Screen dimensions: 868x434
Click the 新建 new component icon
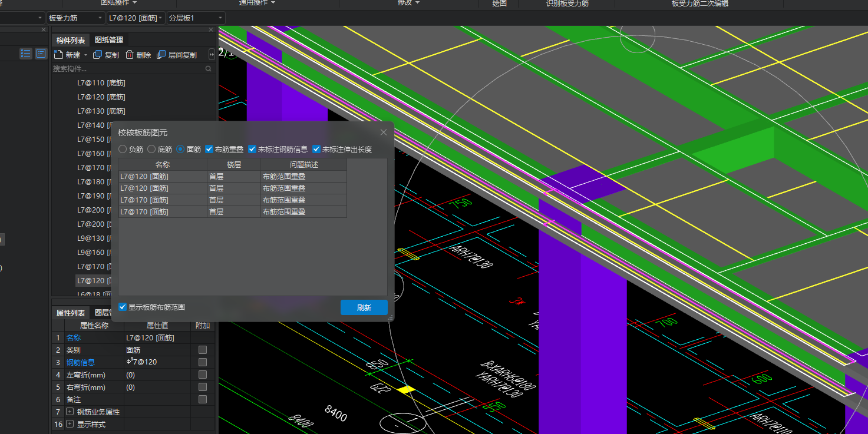click(58, 55)
